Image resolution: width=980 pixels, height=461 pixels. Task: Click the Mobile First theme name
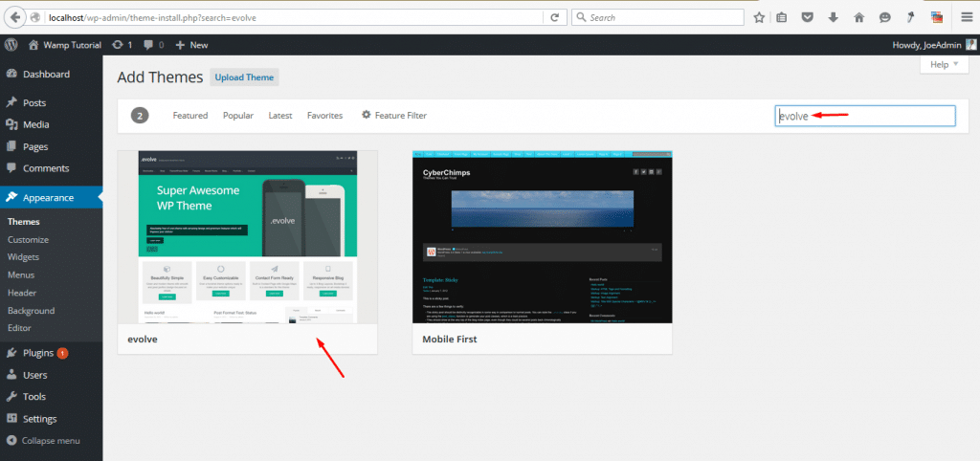click(x=450, y=340)
